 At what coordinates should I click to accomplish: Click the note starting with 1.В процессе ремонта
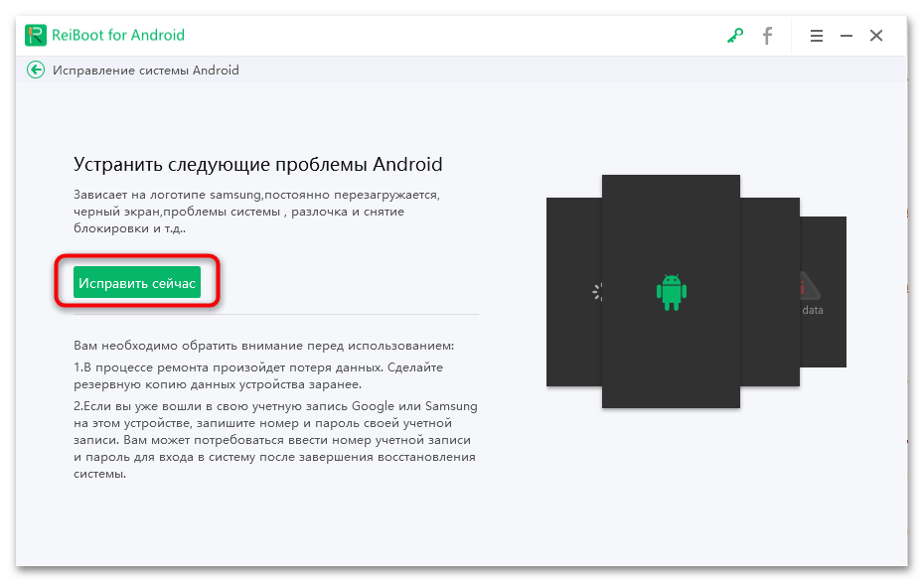(258, 375)
